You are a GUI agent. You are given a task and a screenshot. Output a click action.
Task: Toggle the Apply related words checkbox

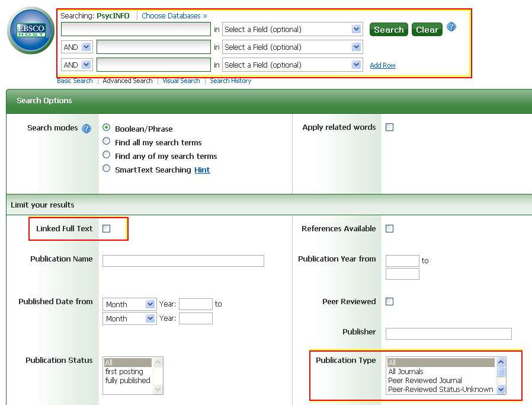click(389, 127)
